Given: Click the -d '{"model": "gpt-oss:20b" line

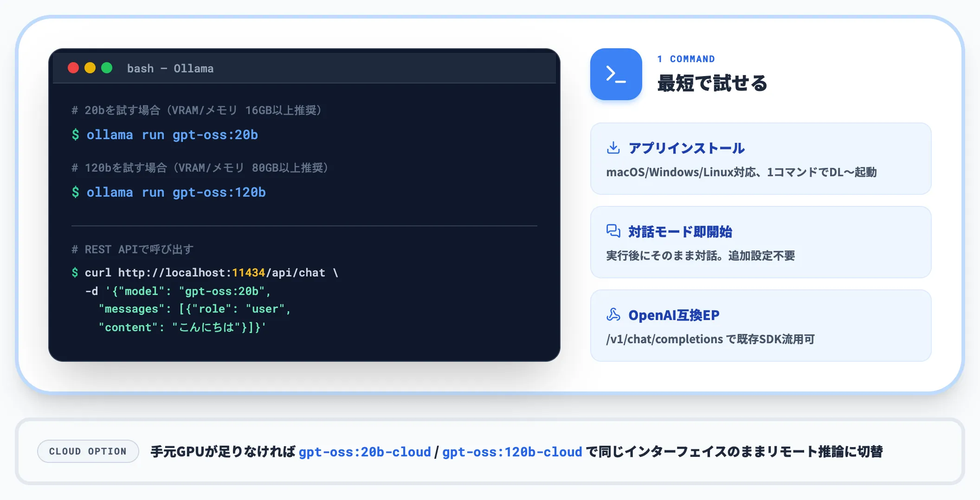Looking at the screenshot, I should point(178,291).
